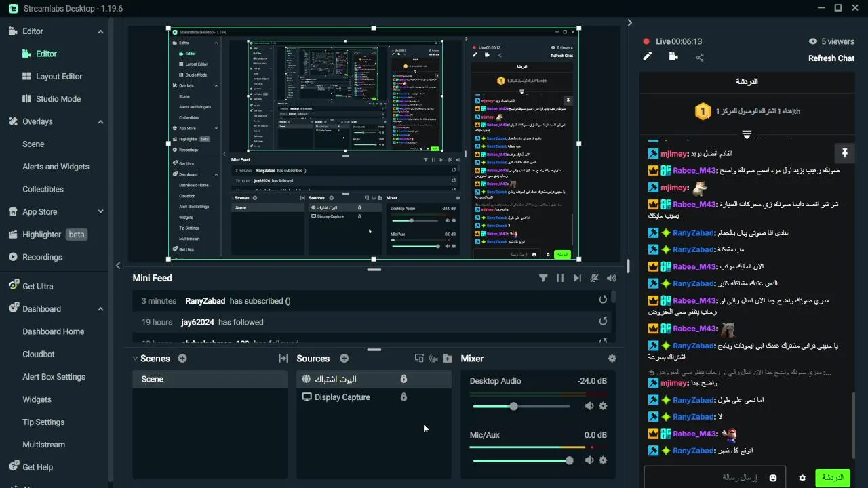The height and width of the screenshot is (488, 868).
Task: Edit stream info pencil icon
Action: [x=648, y=56]
